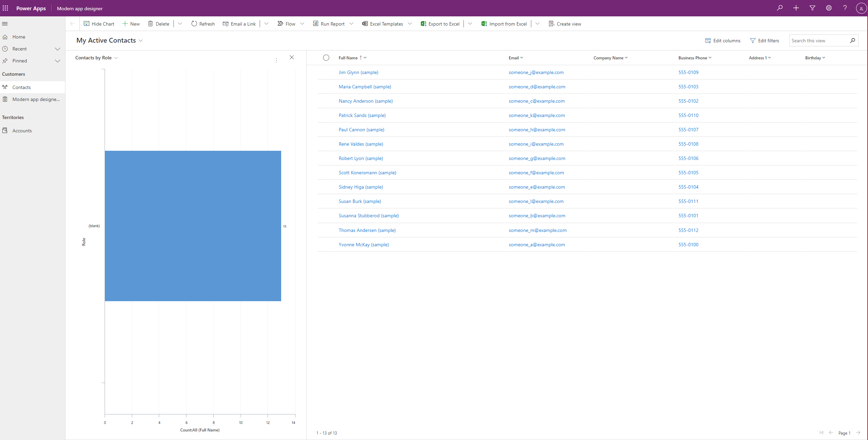
Task: Click the Edit filters button
Action: click(x=764, y=40)
